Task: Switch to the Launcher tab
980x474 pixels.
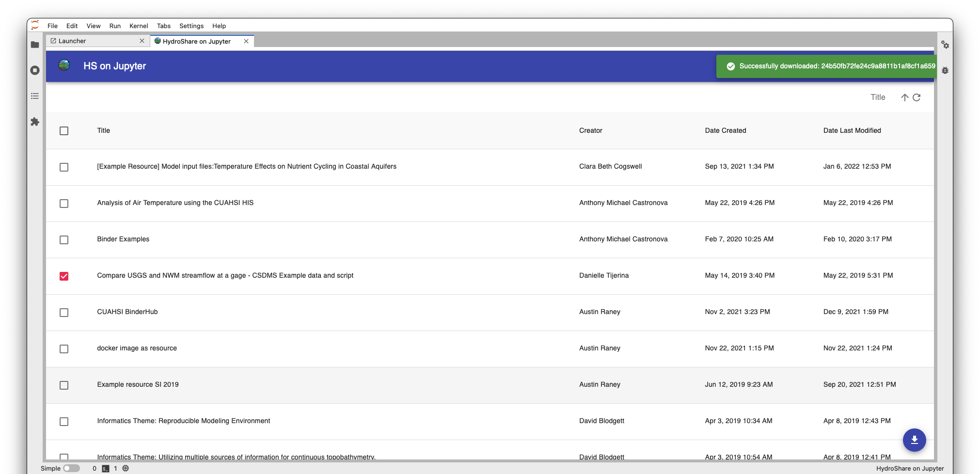Action: click(98, 41)
